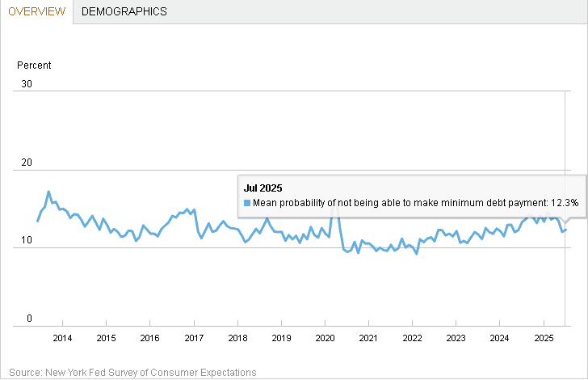Select the Overview tab
Screen dimensions: 588x380
click(x=37, y=11)
